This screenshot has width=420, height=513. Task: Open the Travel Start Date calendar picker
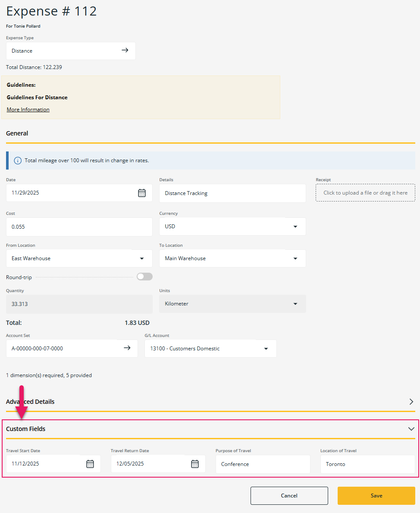90,463
